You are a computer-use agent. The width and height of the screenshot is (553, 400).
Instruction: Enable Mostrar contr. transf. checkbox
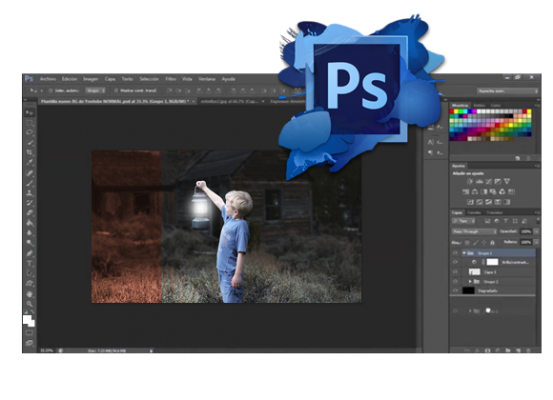tap(116, 91)
